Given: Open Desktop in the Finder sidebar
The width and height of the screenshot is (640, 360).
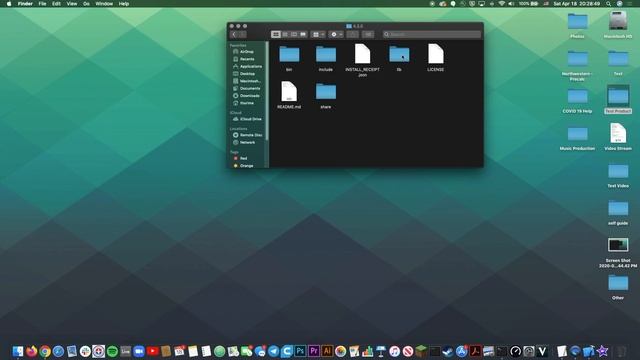Looking at the screenshot, I should [x=247, y=74].
